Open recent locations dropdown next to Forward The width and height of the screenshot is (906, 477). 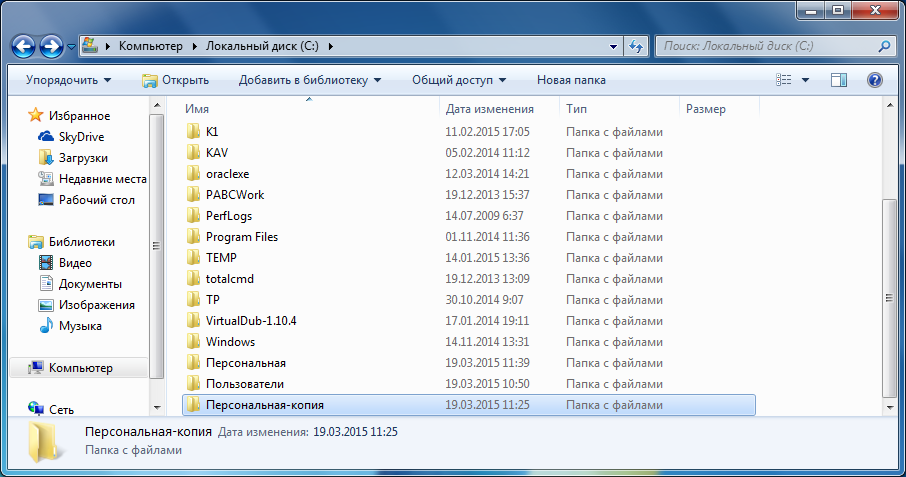click(x=71, y=47)
